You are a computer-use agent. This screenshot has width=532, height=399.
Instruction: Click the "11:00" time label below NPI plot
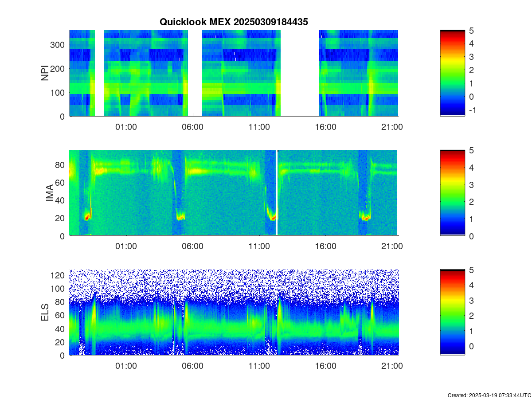pos(259,127)
